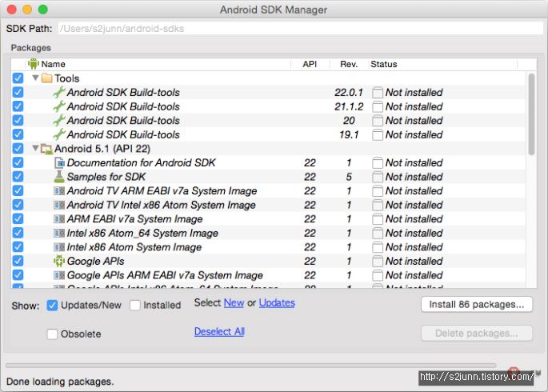548x392 pixels.
Task: Click the package list vertical scrollbar
Action: pyautogui.click(x=531, y=114)
